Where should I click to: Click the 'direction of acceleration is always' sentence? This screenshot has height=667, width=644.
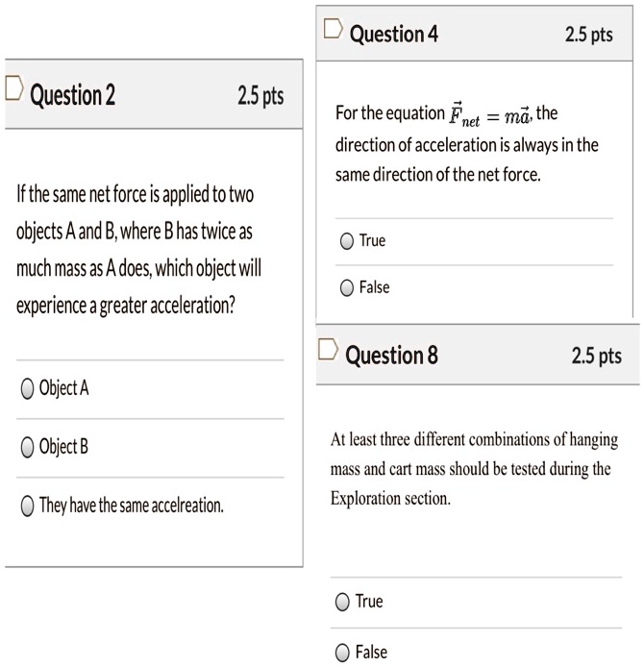[x=466, y=146]
